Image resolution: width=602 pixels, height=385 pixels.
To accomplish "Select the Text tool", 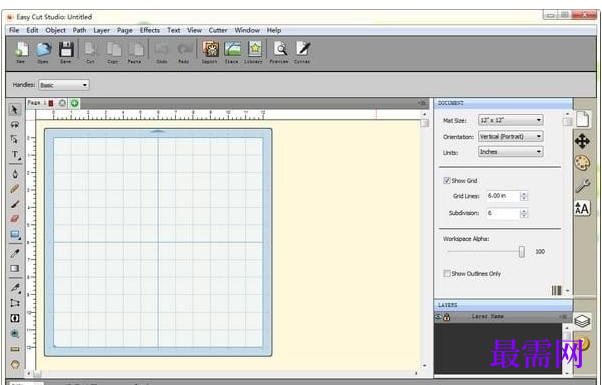I will pos(15,154).
